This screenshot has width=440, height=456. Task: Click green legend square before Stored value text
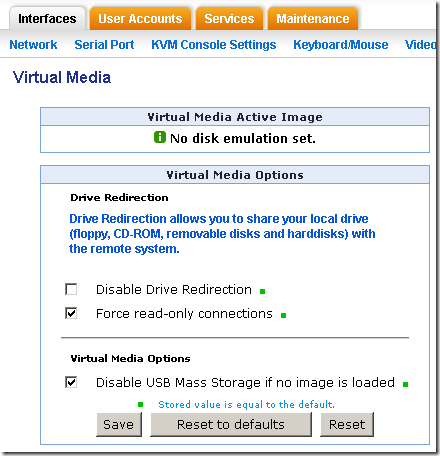point(141,405)
